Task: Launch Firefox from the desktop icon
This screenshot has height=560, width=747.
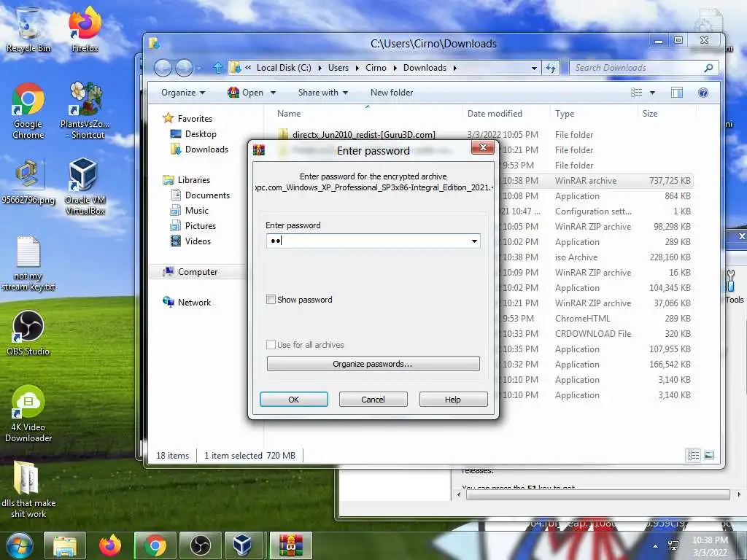Action: 85,29
